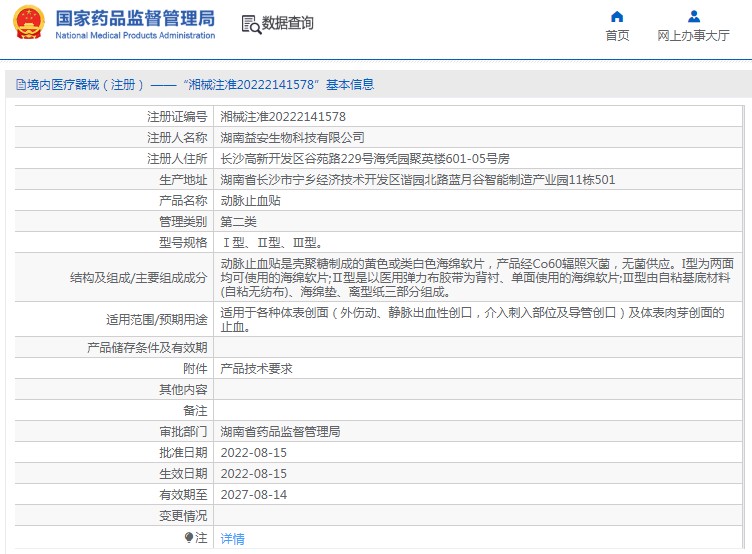Click the 变更情况 row label
The height and width of the screenshot is (554, 752).
coord(183,516)
